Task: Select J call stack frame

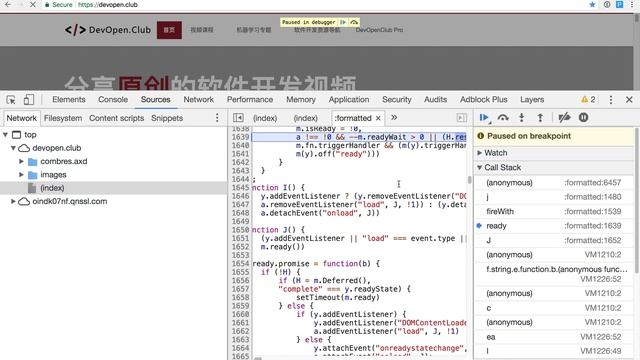Action: tap(553, 240)
